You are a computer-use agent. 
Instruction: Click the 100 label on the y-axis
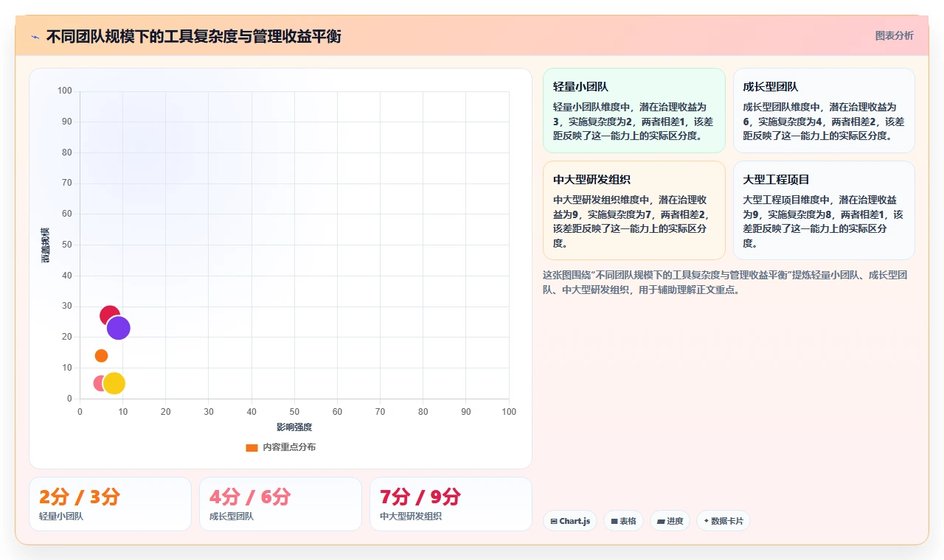(65, 91)
